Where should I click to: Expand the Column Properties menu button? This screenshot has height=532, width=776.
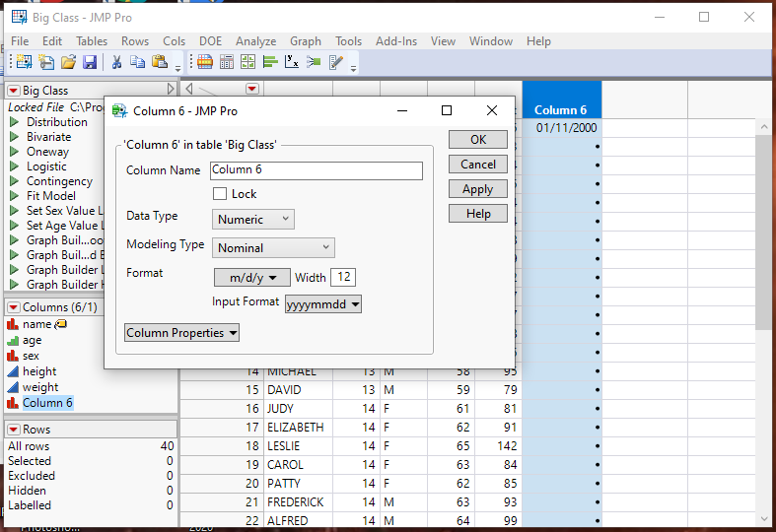coord(182,333)
